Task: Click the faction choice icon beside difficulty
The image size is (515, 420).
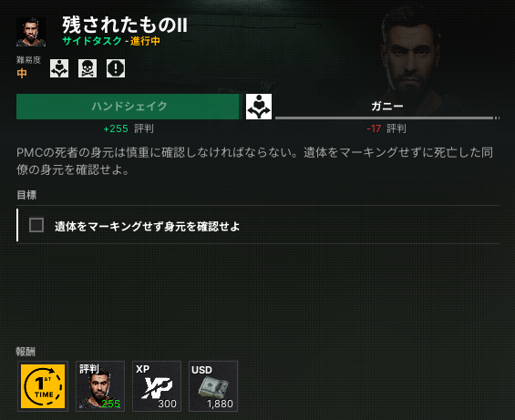Action: (x=59, y=68)
